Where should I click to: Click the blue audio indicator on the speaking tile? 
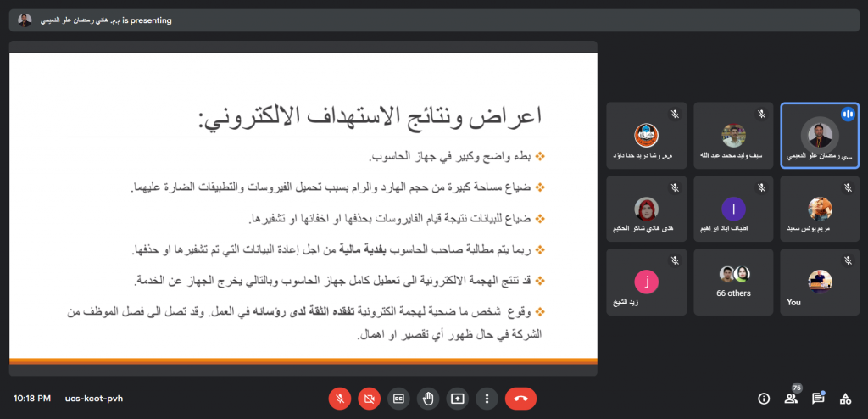pyautogui.click(x=847, y=114)
